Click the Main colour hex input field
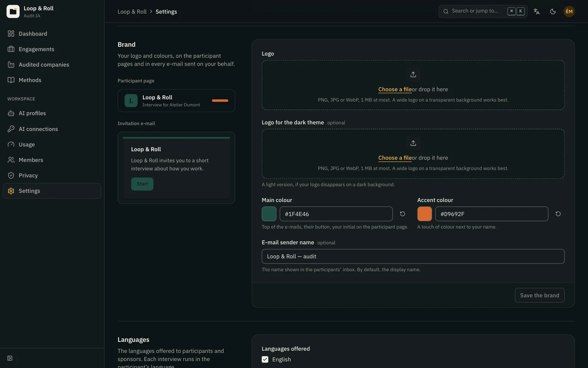This screenshot has height=368, width=588. point(336,214)
